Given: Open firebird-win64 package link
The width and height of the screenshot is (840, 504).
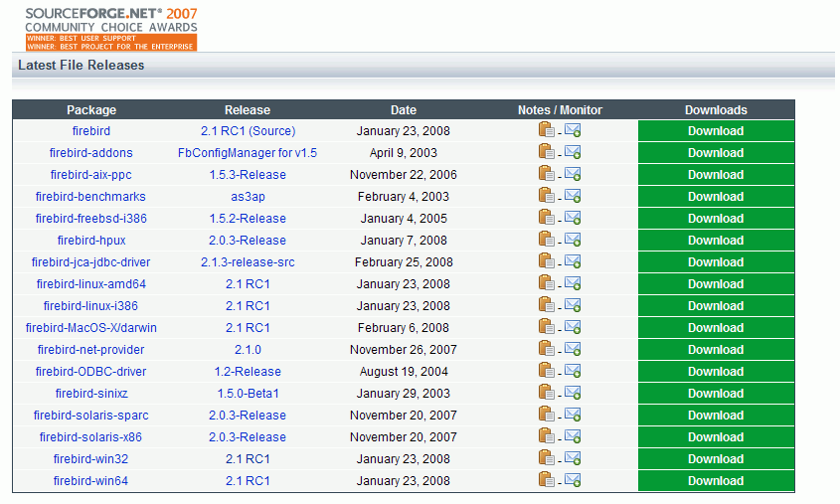Looking at the screenshot, I should tap(90, 480).
